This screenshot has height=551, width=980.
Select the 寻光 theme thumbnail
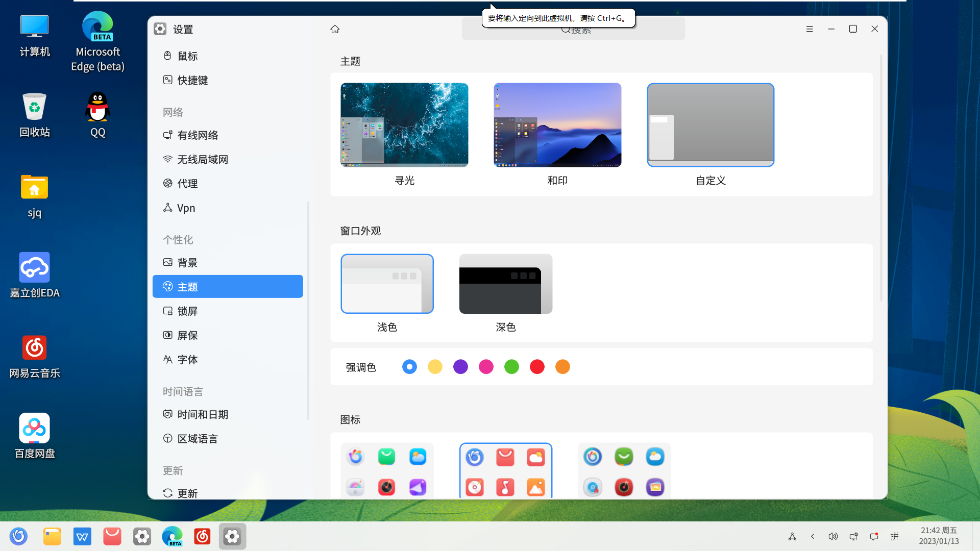click(x=404, y=125)
